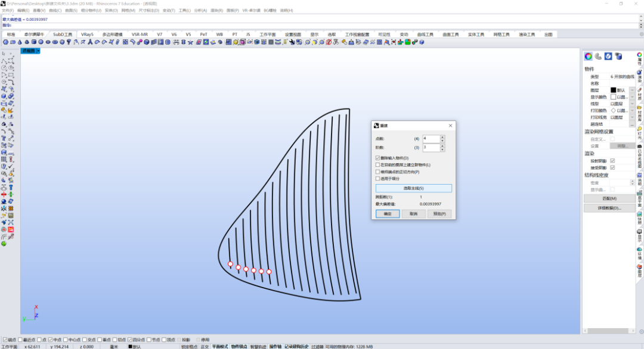Open the 材质库 folder side tab

639,114
